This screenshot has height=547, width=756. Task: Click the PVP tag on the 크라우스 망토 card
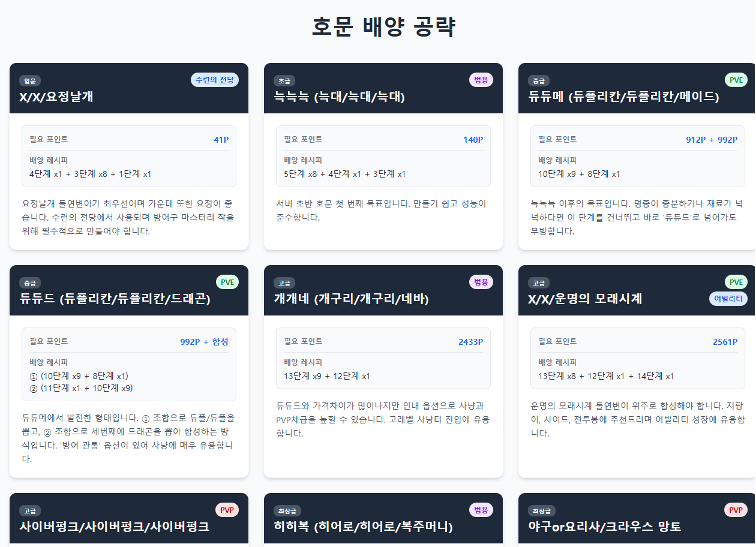pyautogui.click(x=736, y=510)
